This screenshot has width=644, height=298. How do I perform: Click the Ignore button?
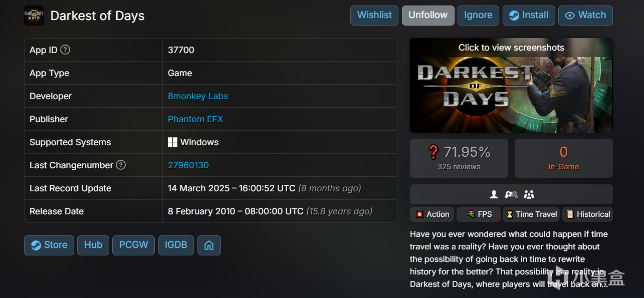click(478, 15)
